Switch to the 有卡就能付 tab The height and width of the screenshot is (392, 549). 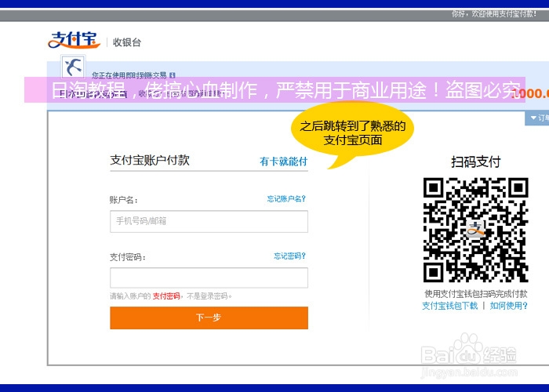coord(283,162)
